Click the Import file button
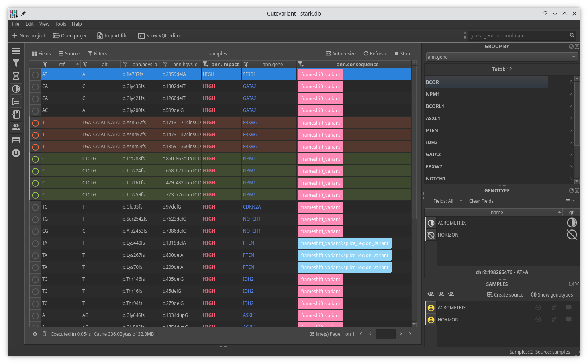 point(112,35)
